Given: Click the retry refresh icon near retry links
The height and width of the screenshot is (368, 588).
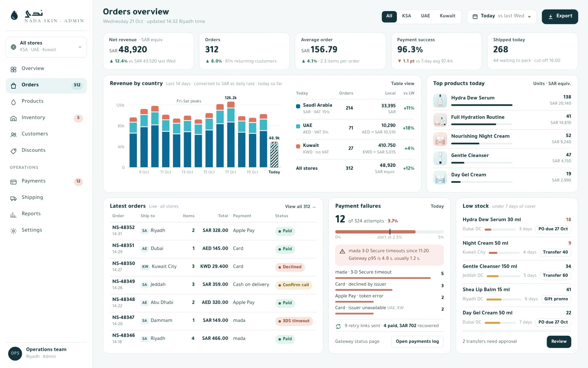Looking at the screenshot, I should [338, 326].
